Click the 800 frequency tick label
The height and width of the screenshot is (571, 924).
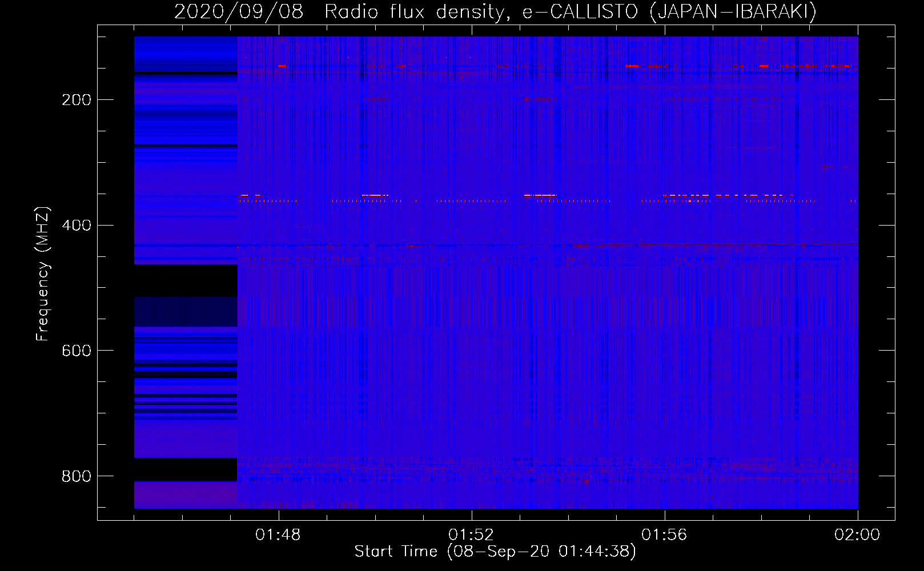pyautogui.click(x=77, y=476)
